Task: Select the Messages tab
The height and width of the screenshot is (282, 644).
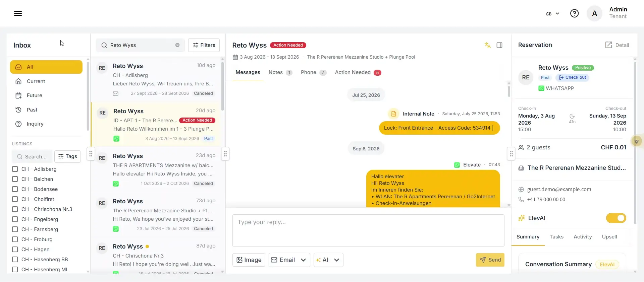Action: click(x=248, y=73)
